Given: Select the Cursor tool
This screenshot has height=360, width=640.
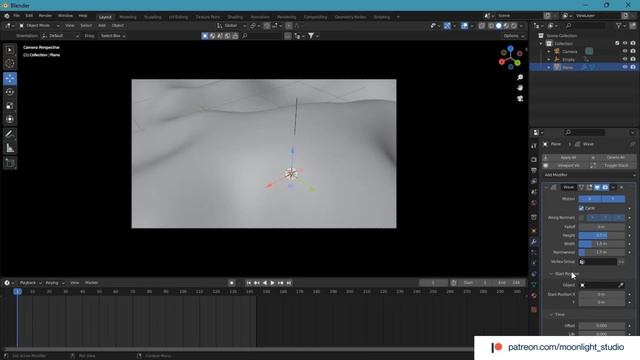Looking at the screenshot, I should coord(10,63).
